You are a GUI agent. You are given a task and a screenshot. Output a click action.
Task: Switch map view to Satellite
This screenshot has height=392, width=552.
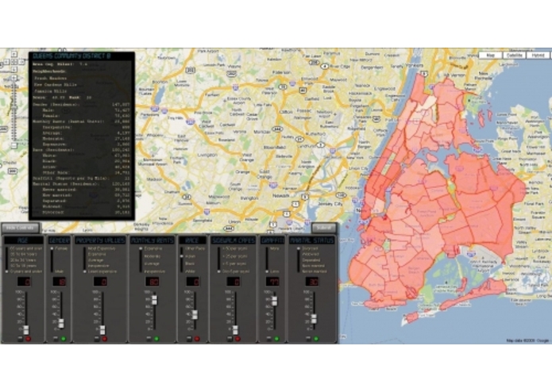514,56
